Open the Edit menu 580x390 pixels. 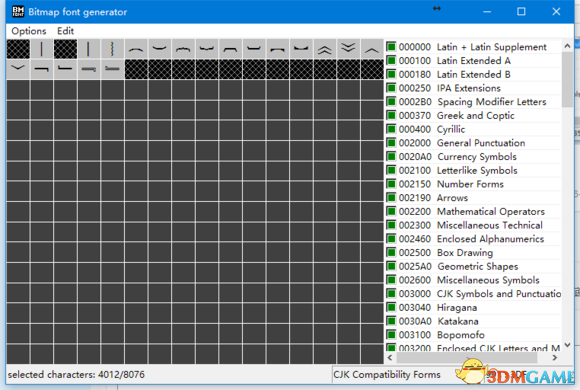65,31
